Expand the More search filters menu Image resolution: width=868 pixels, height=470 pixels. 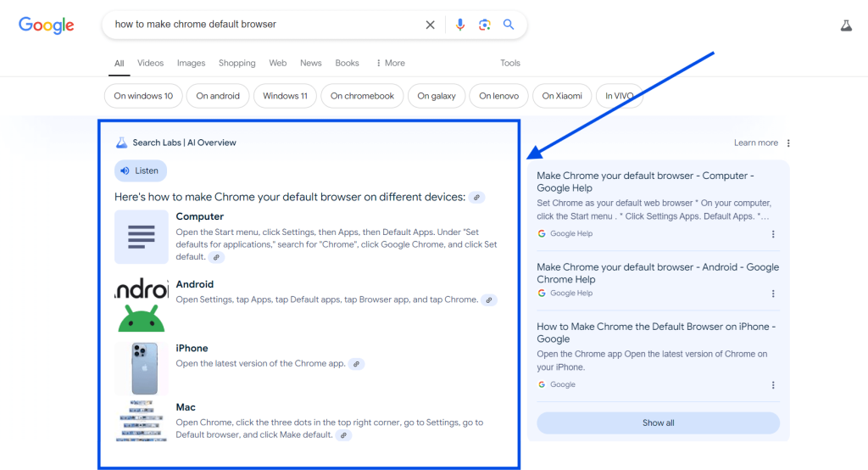coord(390,63)
